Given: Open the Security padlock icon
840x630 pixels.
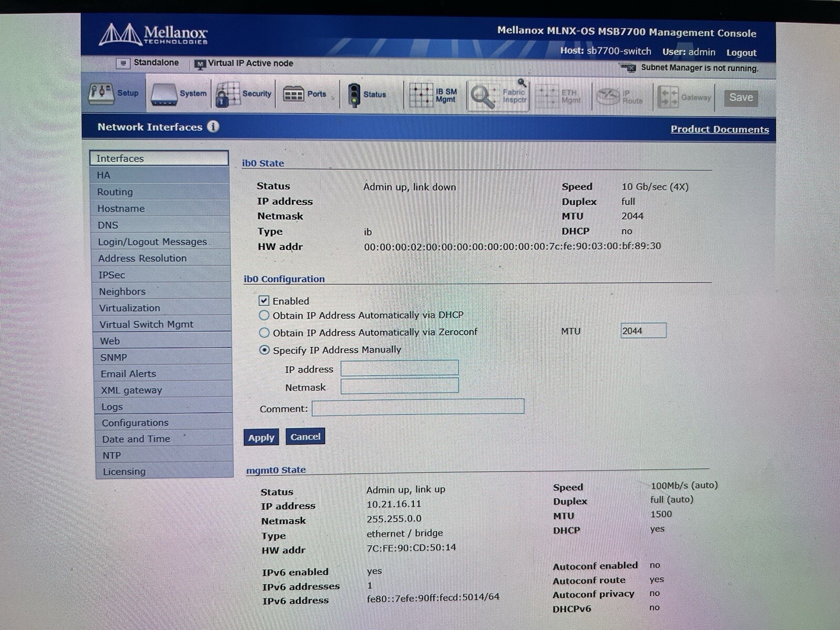Looking at the screenshot, I should 228,94.
